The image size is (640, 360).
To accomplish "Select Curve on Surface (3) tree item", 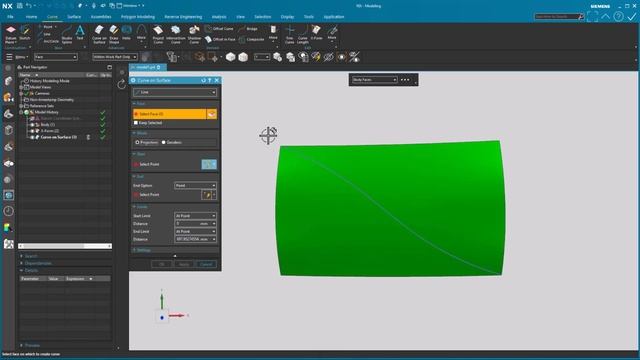I will click(x=58, y=138).
